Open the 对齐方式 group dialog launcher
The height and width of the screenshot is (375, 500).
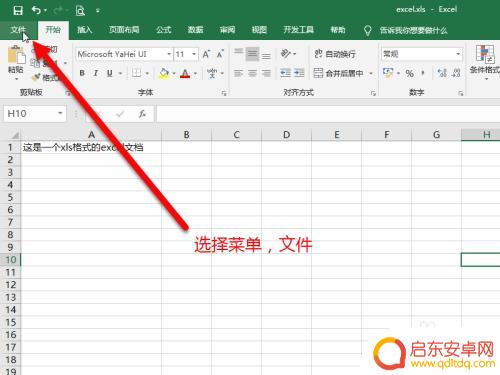click(x=373, y=93)
